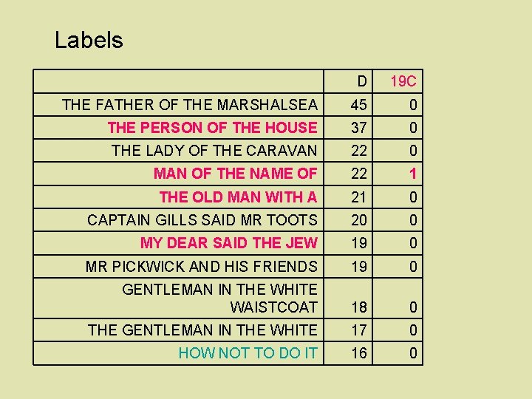Click the green 'HOW NOT TO DO IT' label
Image resolution: width=532 pixels, height=399 pixels.
[x=248, y=353]
